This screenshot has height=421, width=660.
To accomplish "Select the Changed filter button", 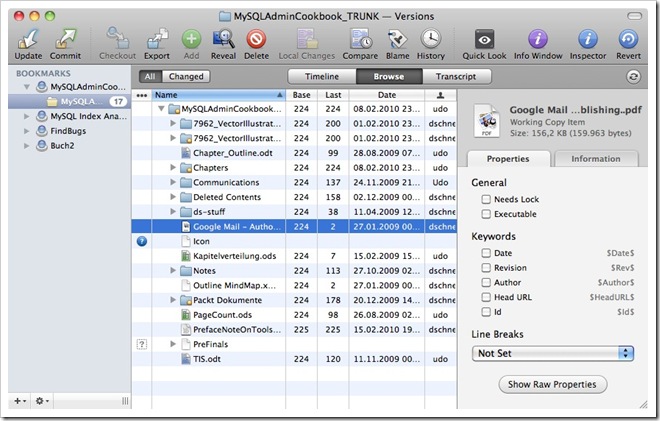I will click(186, 76).
